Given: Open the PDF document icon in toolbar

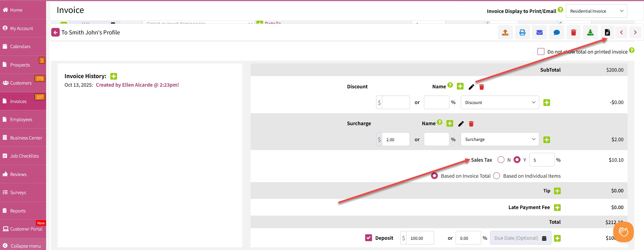Looking at the screenshot, I should tap(607, 32).
